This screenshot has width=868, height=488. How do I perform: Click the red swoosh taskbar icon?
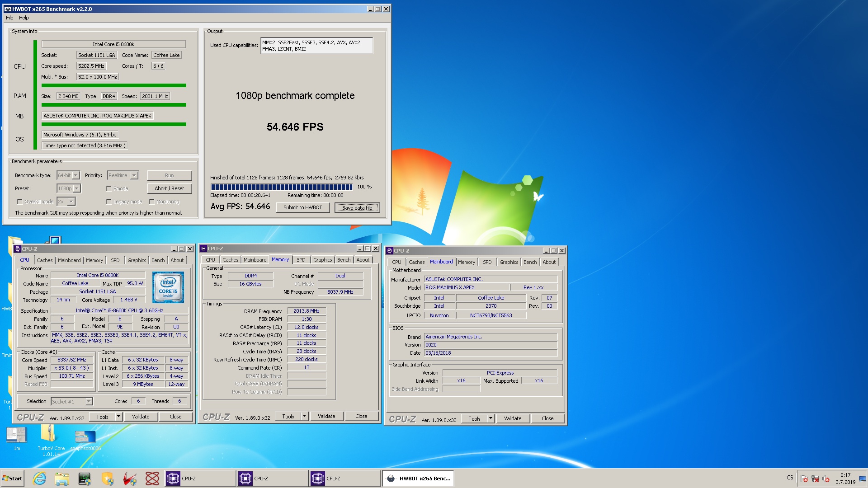[130, 479]
